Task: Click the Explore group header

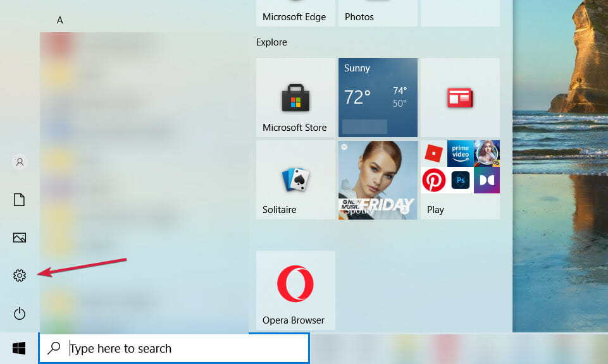Action: [x=271, y=42]
